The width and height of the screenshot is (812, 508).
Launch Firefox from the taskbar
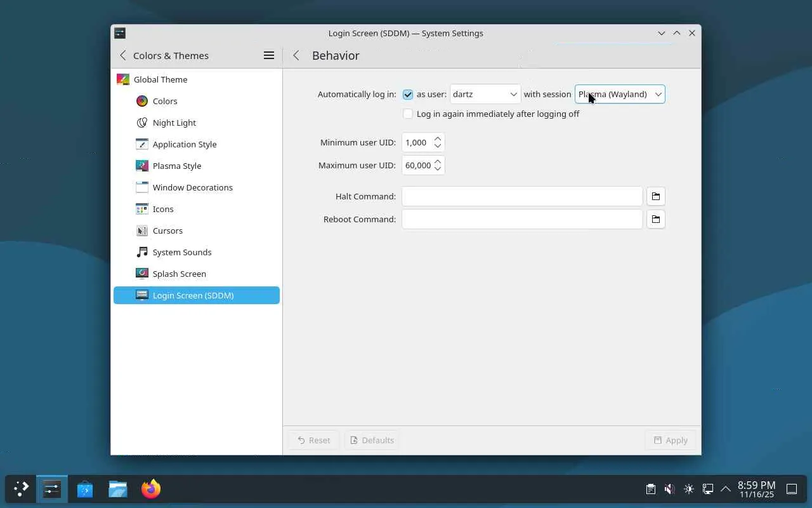coord(151,489)
